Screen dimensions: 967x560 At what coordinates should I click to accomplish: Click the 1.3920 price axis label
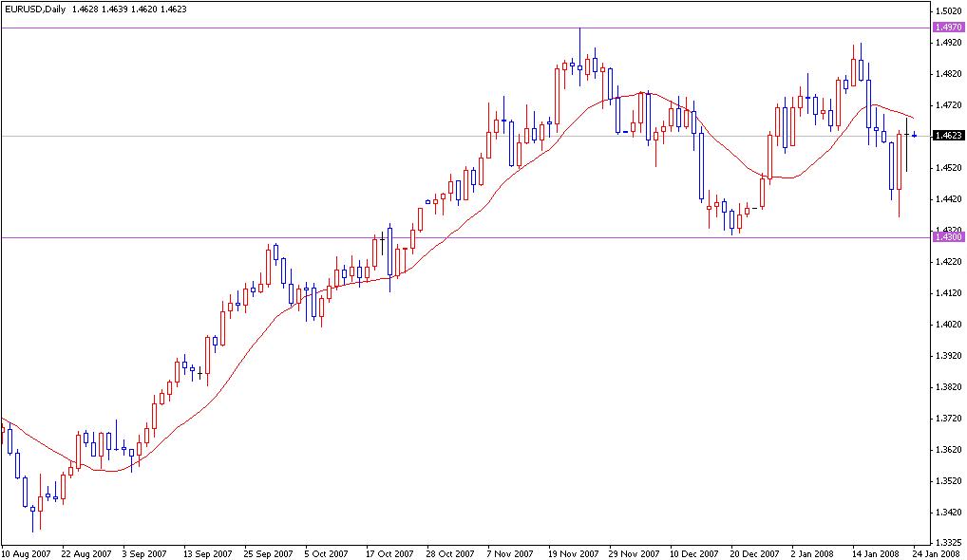949,356
